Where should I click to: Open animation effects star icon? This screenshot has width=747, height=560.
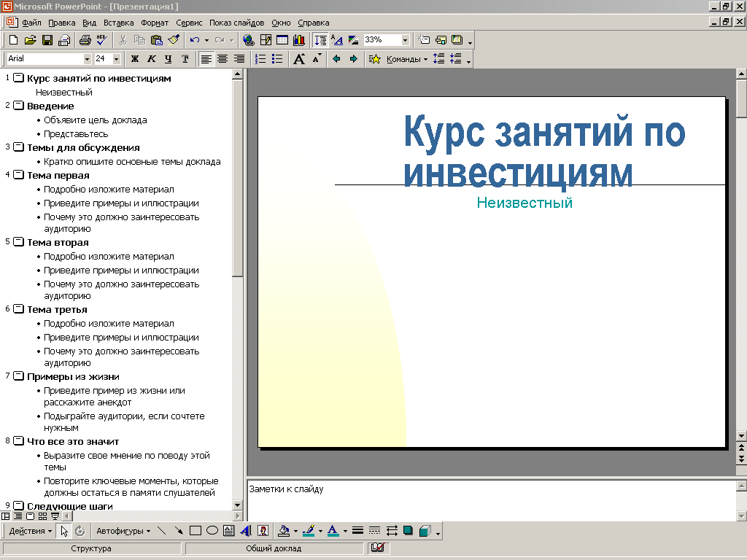374,58
